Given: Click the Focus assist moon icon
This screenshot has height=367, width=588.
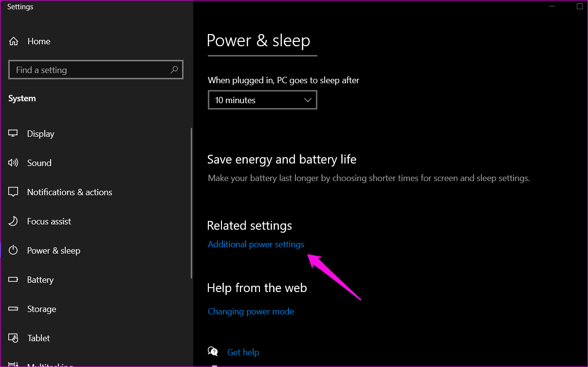Looking at the screenshot, I should [13, 221].
